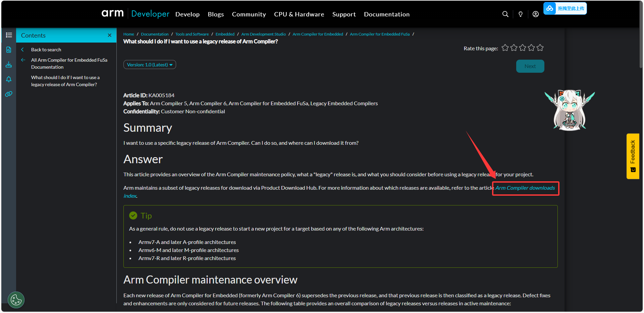Click the copy link icon in sidebar
Screen dimensions: 644x313
tap(9, 94)
